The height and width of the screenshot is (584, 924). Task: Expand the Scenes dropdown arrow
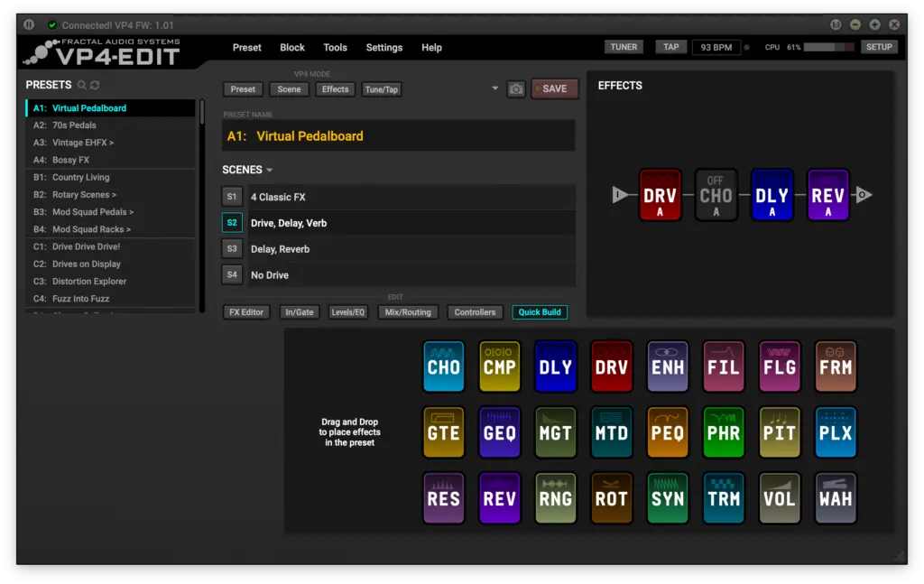pos(270,170)
